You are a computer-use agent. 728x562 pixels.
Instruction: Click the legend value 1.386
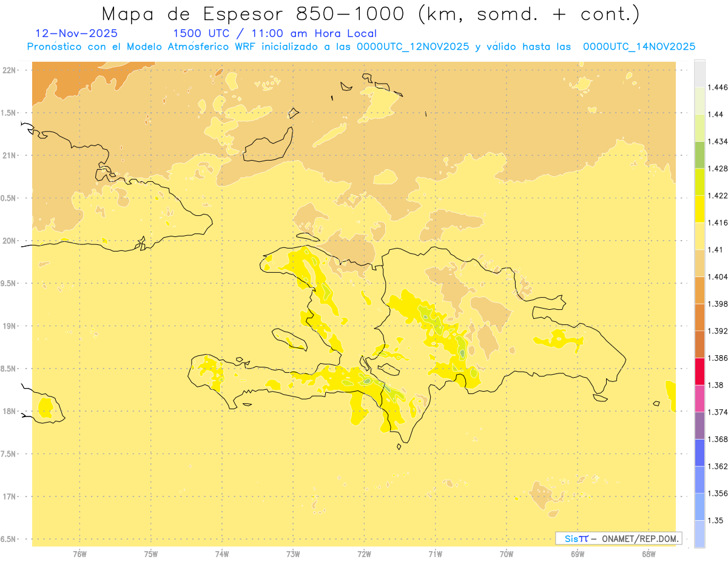click(718, 358)
